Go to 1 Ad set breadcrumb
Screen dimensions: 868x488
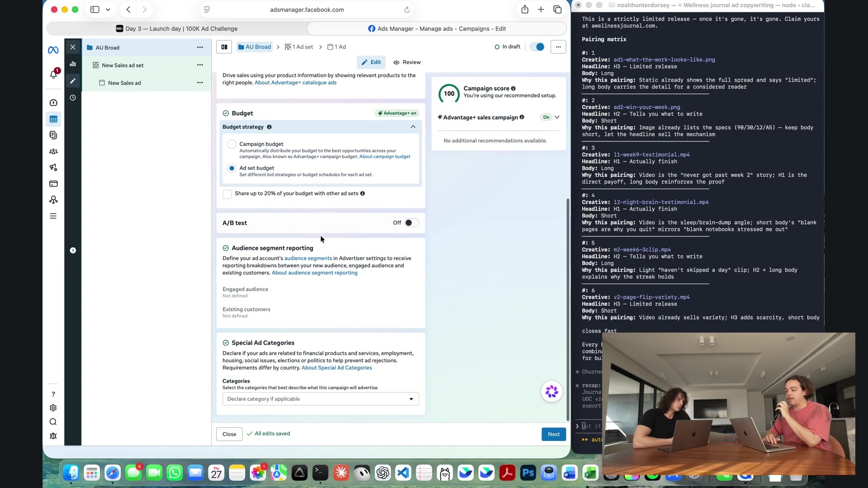299,47
